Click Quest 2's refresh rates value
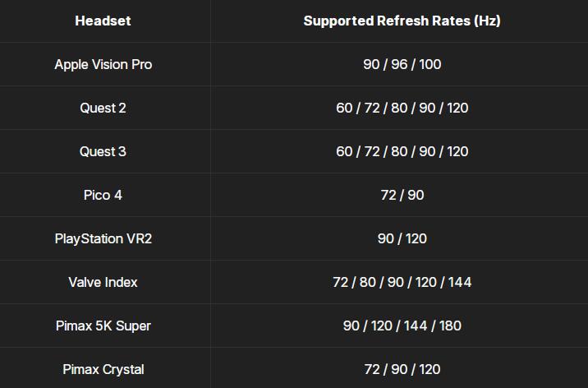The height and width of the screenshot is (388, 588). [402, 108]
